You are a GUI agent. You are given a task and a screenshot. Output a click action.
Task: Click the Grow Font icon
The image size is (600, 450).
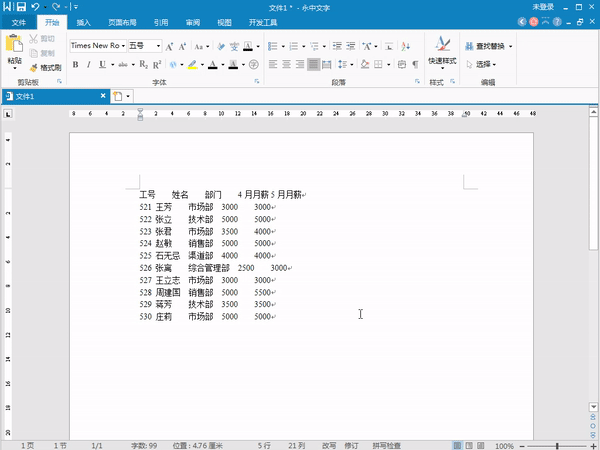(169, 46)
